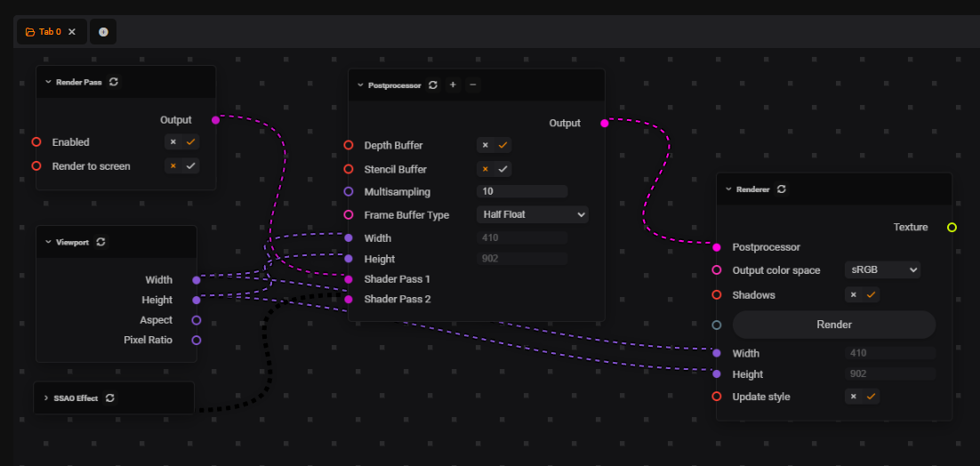Set Depth Buffer to on (check)
Viewport: 980px width, 466px height.
pyautogui.click(x=503, y=145)
